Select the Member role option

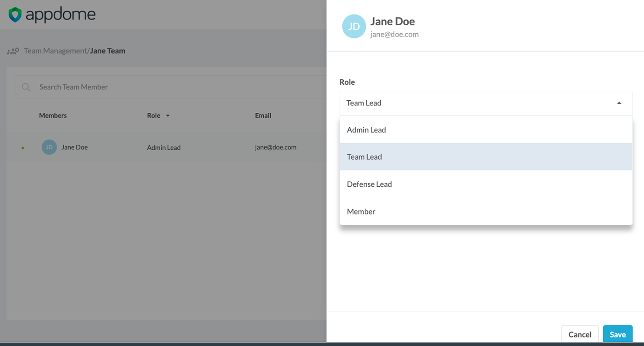point(486,211)
